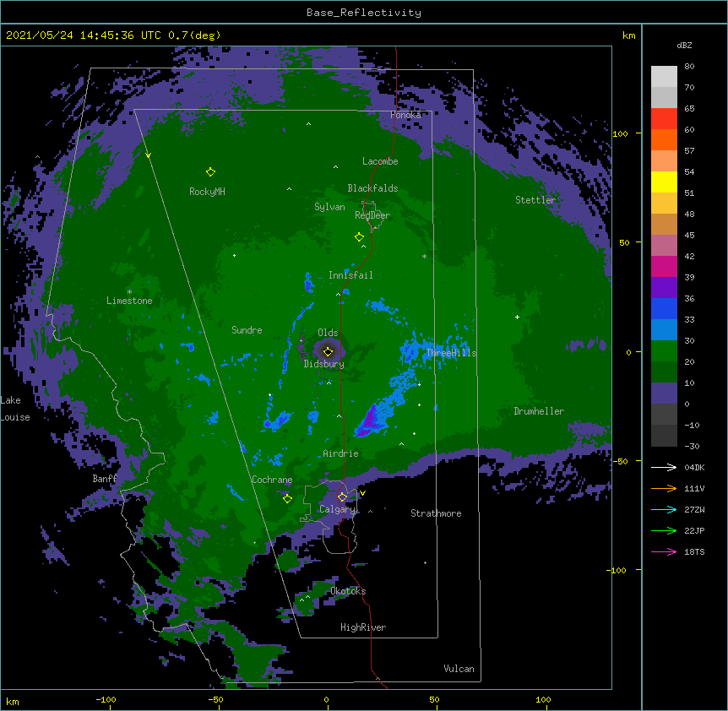The height and width of the screenshot is (711, 728).
Task: Click the Okotoks city label
Action: [348, 591]
